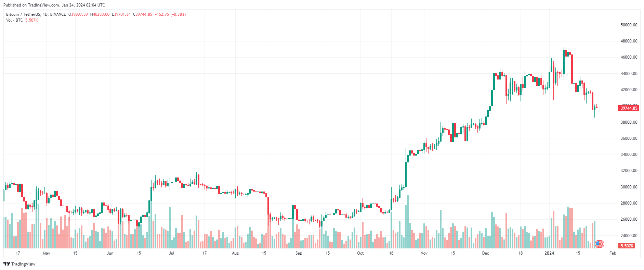Click the open price O39897.59 value
Image resolution: width=644 pixels, height=270 pixels.
click(x=78, y=14)
